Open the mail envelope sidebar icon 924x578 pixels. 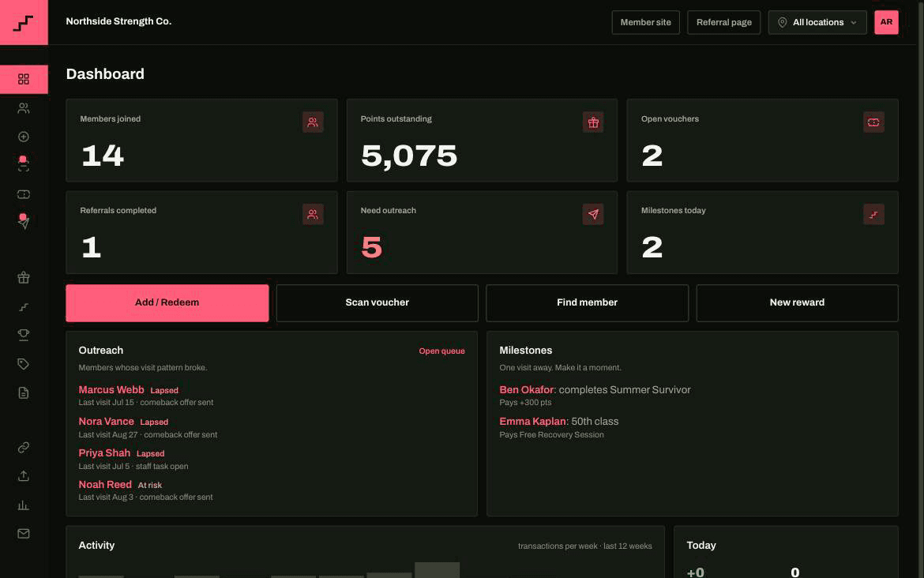tap(24, 534)
